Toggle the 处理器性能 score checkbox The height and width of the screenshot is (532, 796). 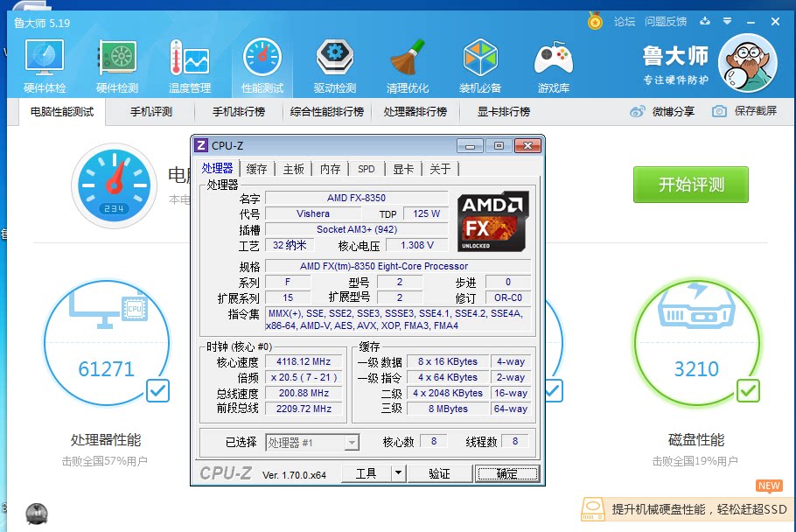[x=157, y=390]
